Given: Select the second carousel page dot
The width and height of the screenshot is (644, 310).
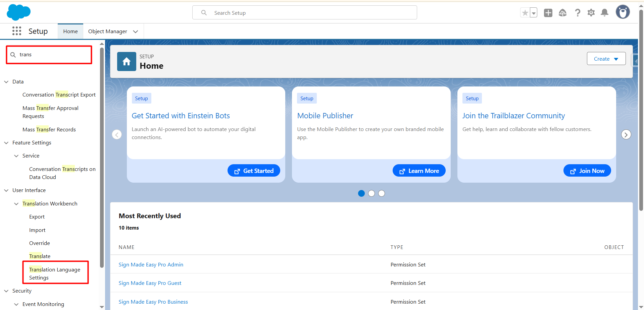Looking at the screenshot, I should (x=371, y=193).
